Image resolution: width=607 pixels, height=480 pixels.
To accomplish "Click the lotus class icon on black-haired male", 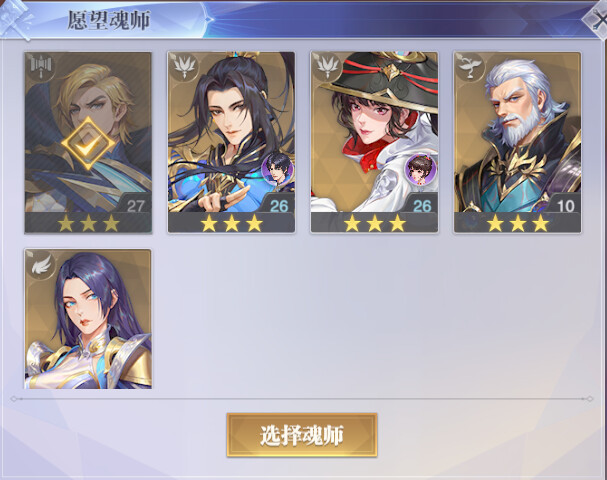I will tap(184, 66).
